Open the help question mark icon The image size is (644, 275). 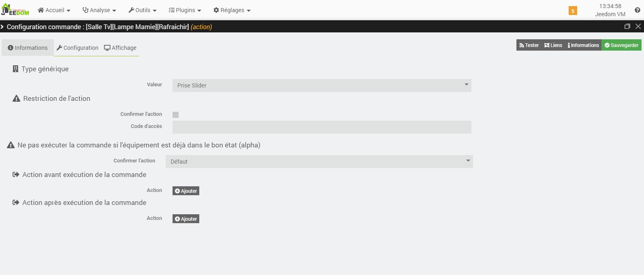tap(637, 10)
